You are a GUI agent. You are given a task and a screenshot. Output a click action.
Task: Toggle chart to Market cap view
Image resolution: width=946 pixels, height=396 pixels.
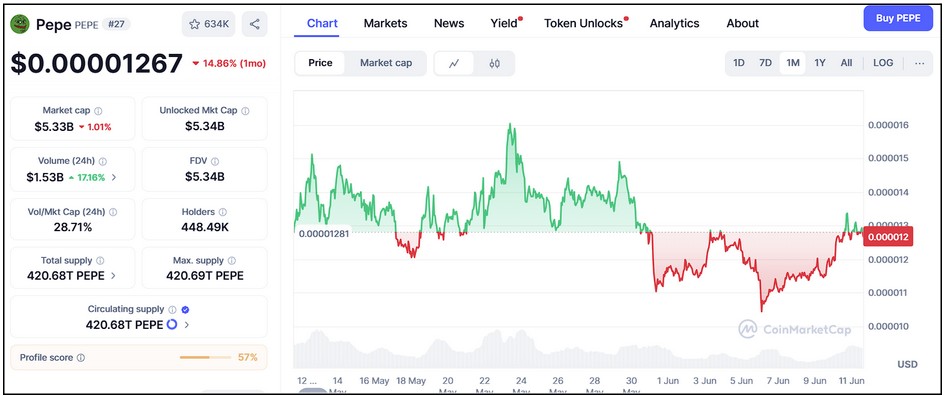pos(386,63)
